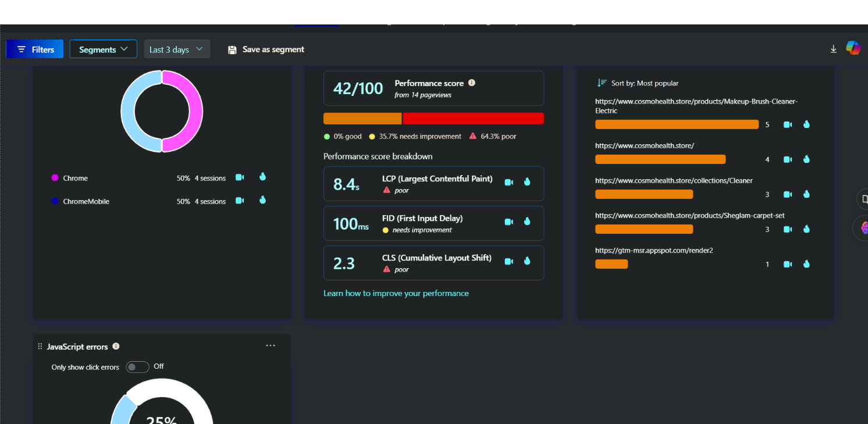The width and height of the screenshot is (868, 424).
Task: Click the JavaScript errors info icon
Action: (x=116, y=346)
